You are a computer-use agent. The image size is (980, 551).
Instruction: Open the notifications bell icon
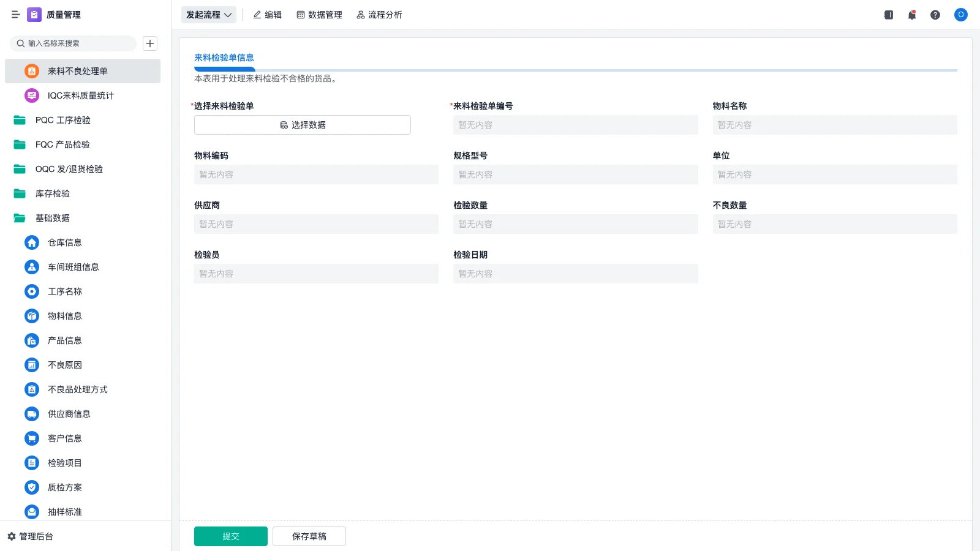click(x=911, y=15)
